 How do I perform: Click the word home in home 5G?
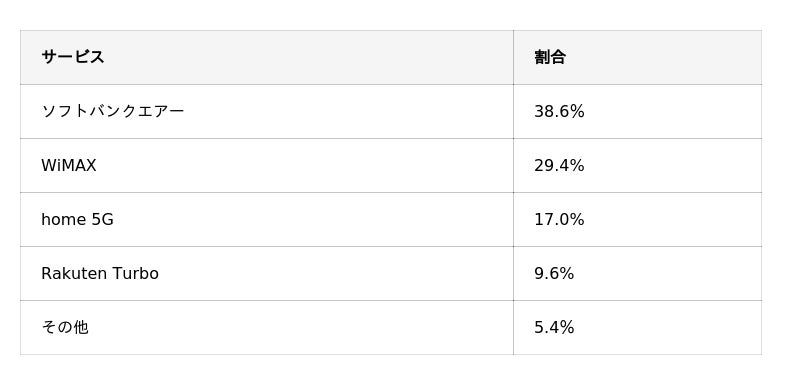coord(64,219)
